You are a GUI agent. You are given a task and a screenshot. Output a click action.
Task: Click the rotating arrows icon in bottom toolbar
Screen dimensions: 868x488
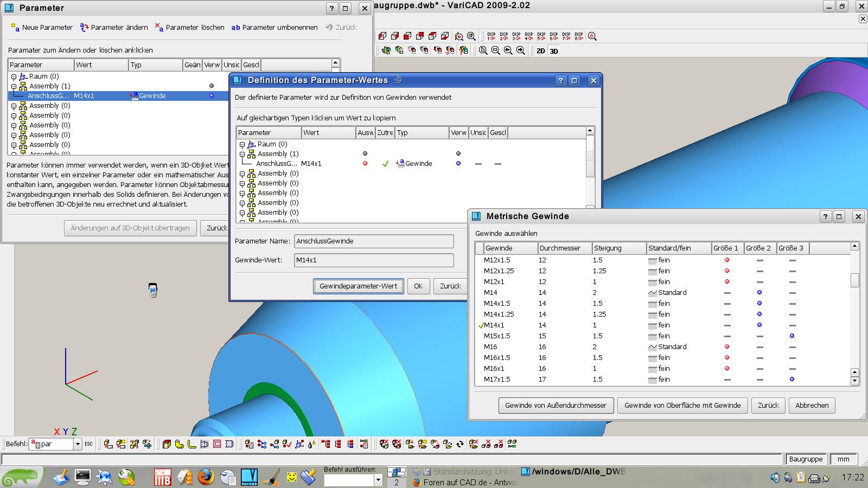(460, 444)
